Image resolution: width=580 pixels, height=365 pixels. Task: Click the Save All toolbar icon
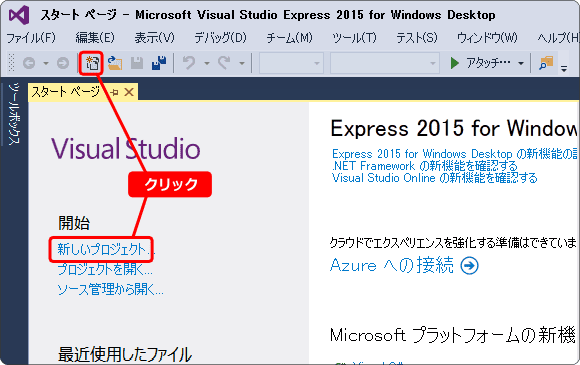159,63
